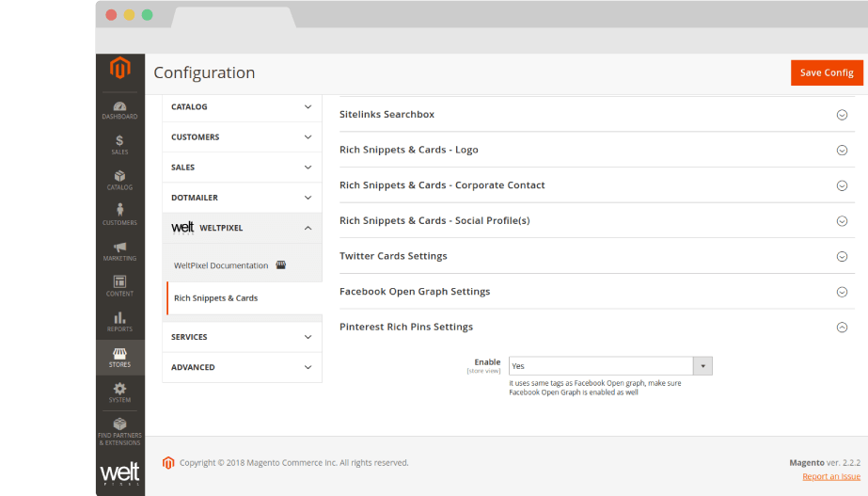The height and width of the screenshot is (496, 868).
Task: Expand the Catalog configuration tab
Action: [242, 107]
